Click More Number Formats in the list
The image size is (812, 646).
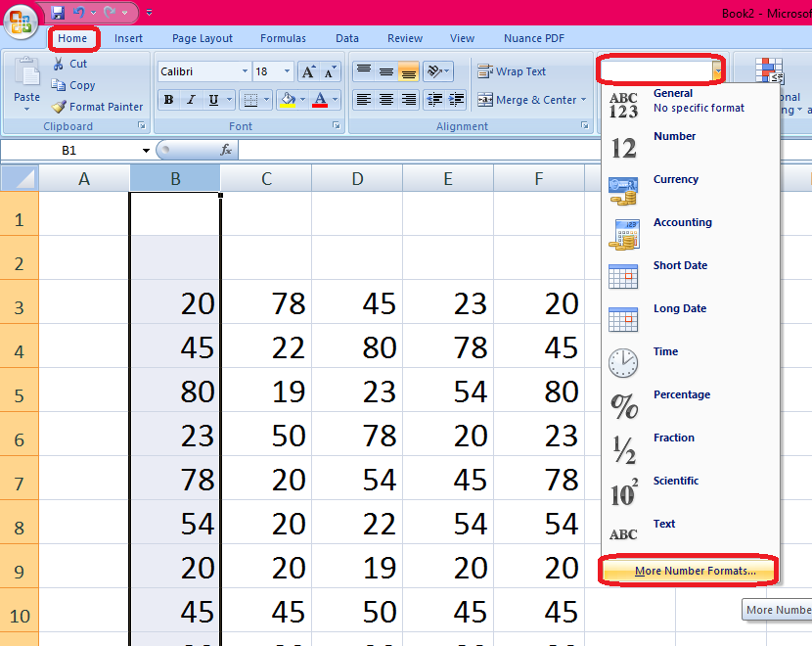tap(688, 570)
